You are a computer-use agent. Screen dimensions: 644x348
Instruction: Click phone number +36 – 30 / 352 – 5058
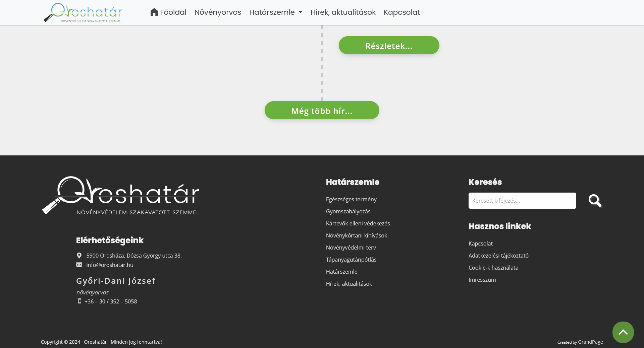(111, 301)
